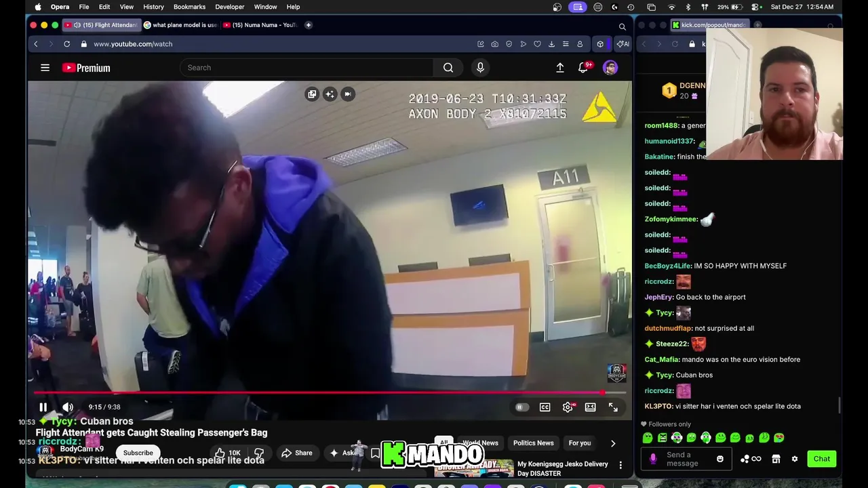Open the Bookmarks menu
The image size is (868, 488).
[189, 7]
